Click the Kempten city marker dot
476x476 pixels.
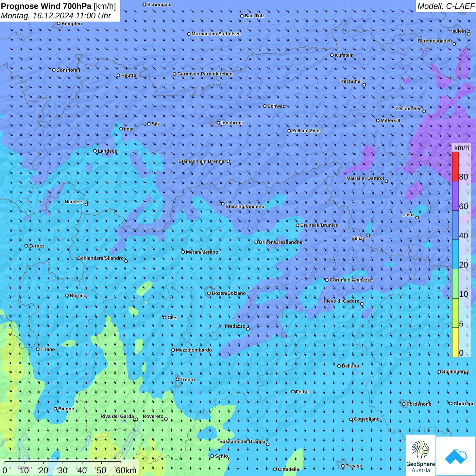(59, 23)
